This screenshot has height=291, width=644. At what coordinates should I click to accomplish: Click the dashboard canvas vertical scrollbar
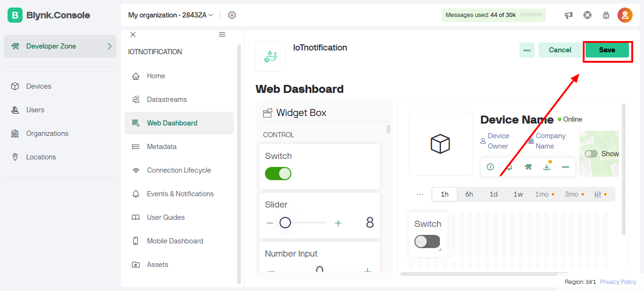point(624,169)
